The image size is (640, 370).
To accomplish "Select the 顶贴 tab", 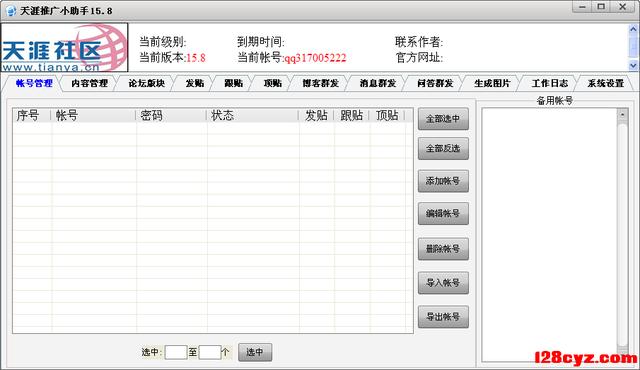I will pyautogui.click(x=273, y=83).
